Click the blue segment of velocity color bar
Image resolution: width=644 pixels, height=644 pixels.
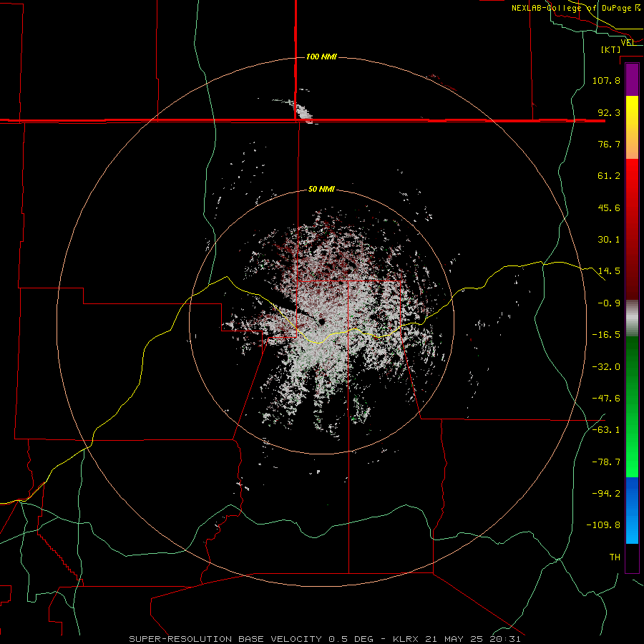(x=632, y=510)
